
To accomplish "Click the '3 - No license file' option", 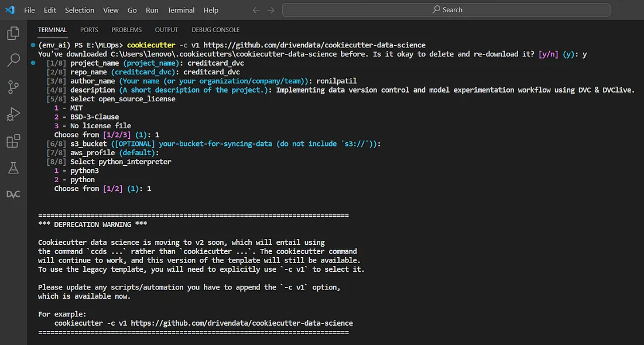I will [x=93, y=126].
